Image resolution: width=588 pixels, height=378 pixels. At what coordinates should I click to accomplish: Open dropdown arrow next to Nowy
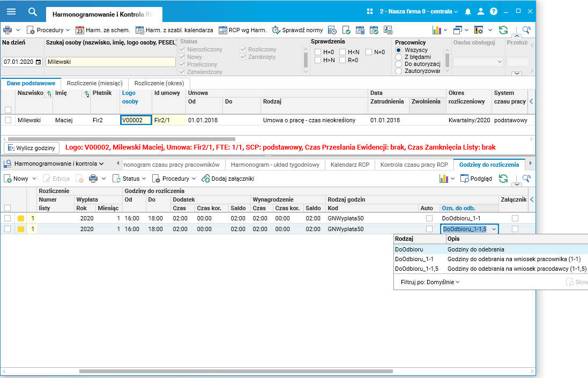click(x=34, y=179)
